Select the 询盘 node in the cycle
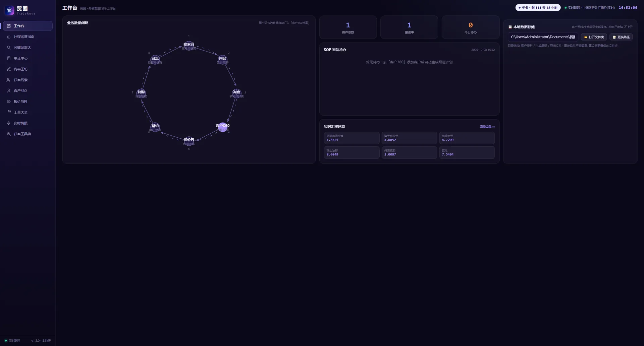The height and width of the screenshot is (346, 644). tap(237, 93)
